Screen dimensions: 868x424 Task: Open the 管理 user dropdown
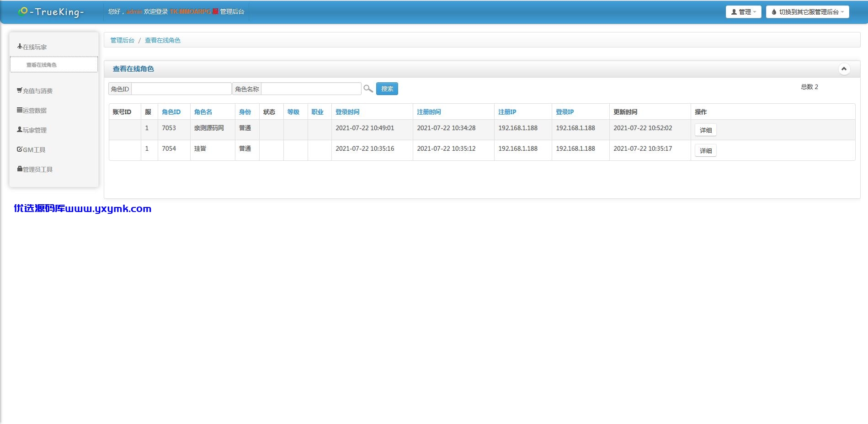pyautogui.click(x=743, y=12)
